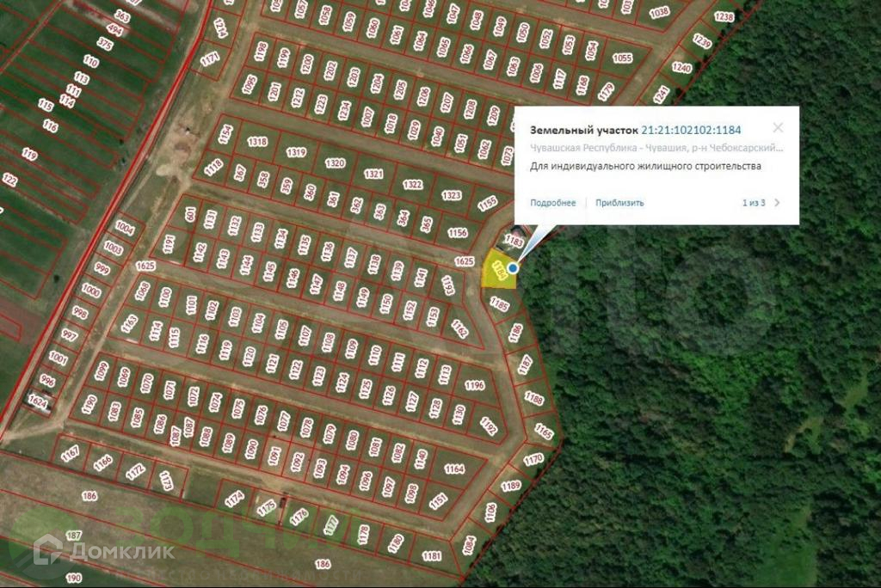Viewport: 881px width, 588px height.
Task: Select parcel 1181 on the map
Action: [432, 556]
